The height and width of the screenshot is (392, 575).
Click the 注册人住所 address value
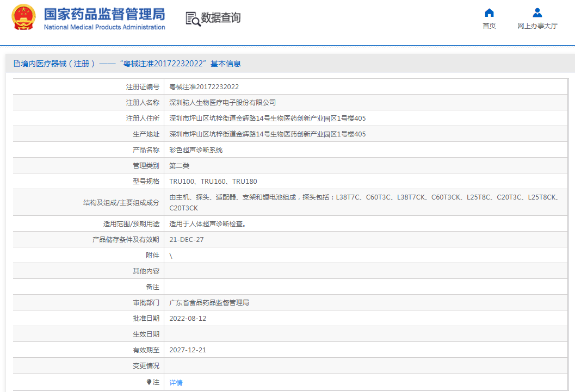(267, 119)
